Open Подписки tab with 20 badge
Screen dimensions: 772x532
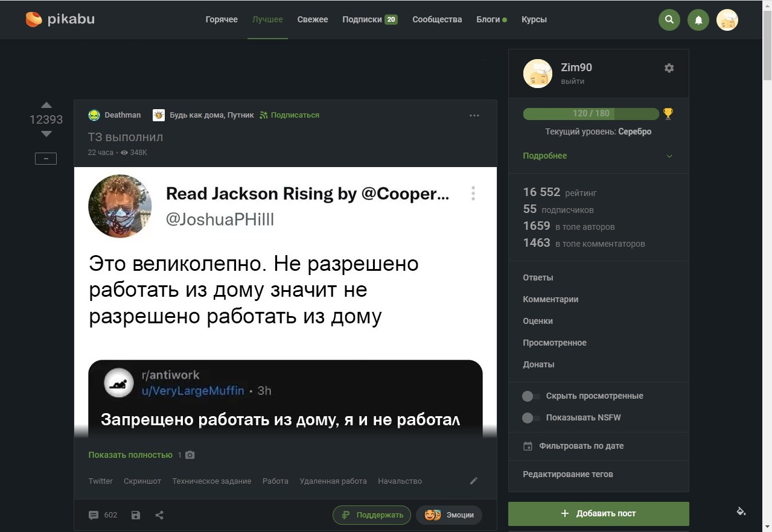click(x=370, y=19)
